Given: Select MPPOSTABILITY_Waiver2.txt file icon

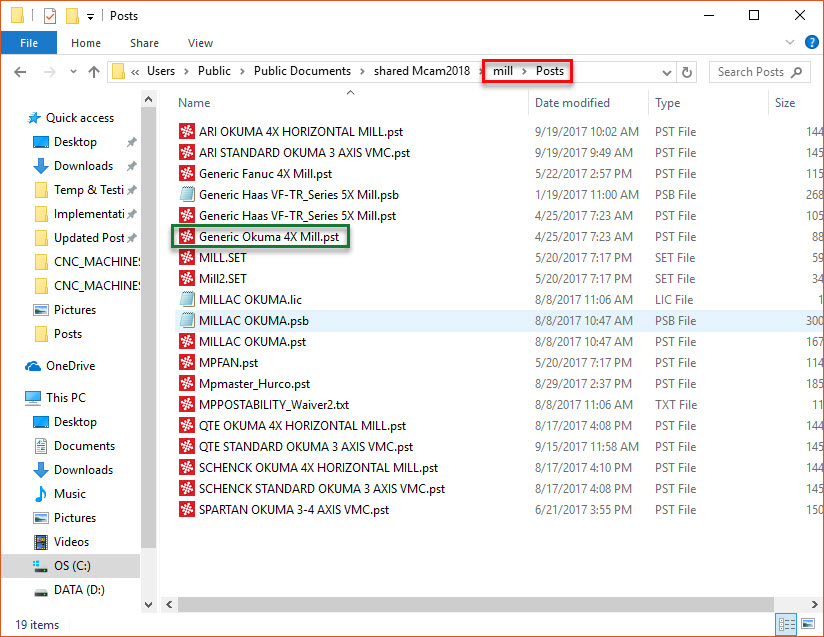Looking at the screenshot, I should tap(187, 405).
